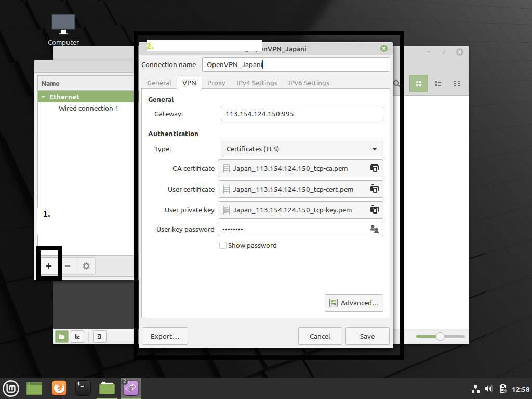Screen dimensions: 532x399
Task: Click the minus icon to remove connection
Action: coord(68,266)
